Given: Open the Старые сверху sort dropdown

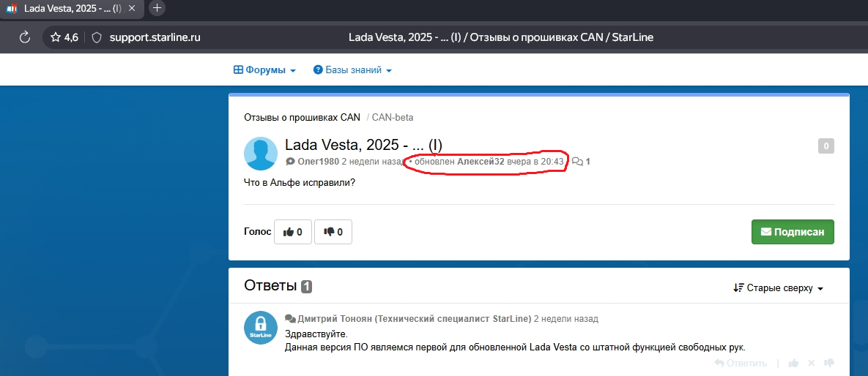Looking at the screenshot, I should point(778,288).
